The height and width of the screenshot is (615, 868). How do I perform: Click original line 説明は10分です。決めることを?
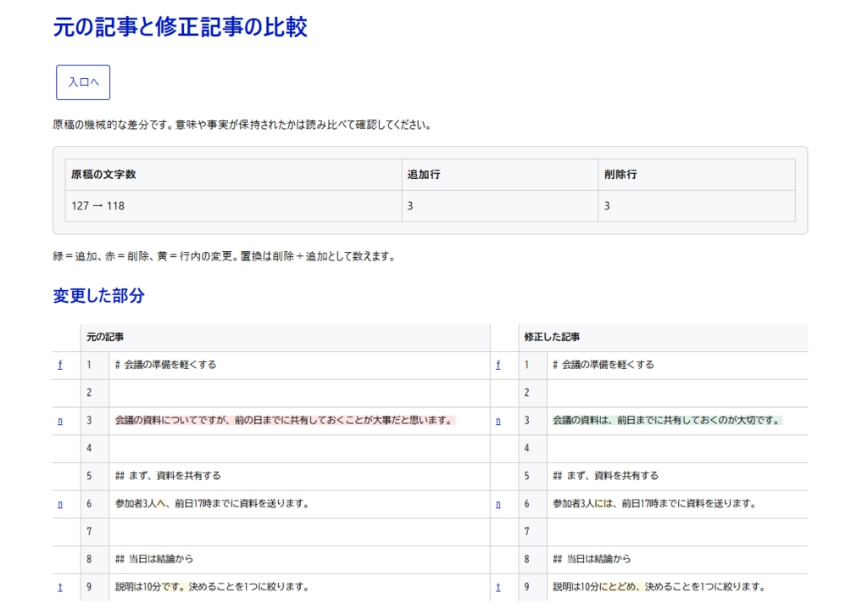pyautogui.click(x=211, y=587)
